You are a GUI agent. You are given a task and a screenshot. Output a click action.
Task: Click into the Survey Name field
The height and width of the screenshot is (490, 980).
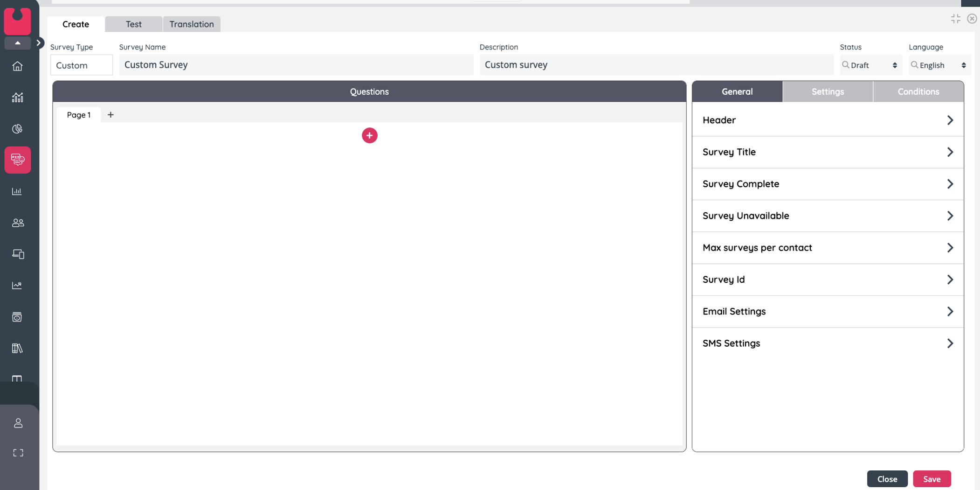point(296,65)
